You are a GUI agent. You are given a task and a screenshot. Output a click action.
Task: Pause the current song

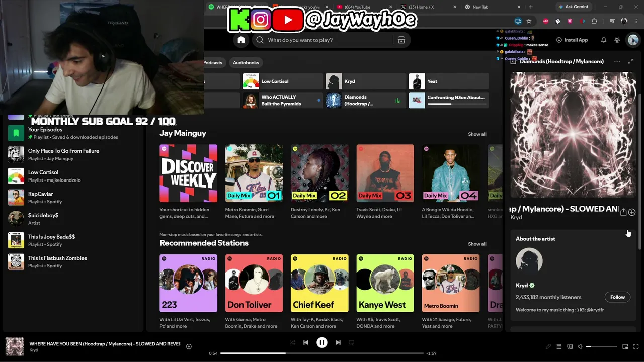(x=322, y=342)
